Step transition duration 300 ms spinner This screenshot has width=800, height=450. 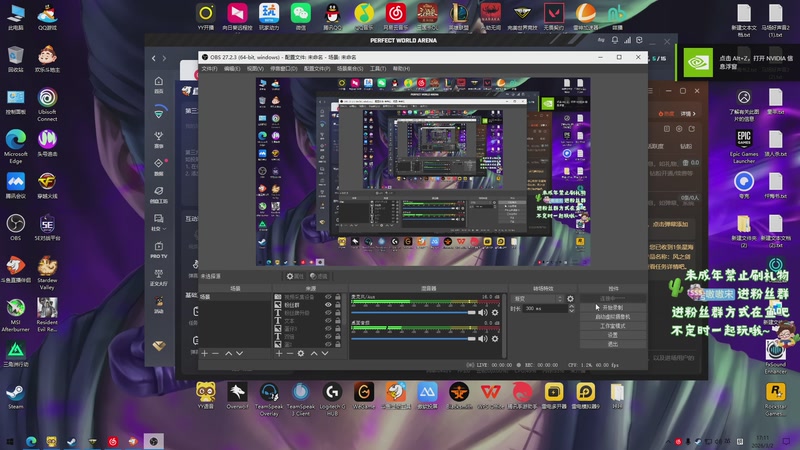pyautogui.click(x=571, y=308)
